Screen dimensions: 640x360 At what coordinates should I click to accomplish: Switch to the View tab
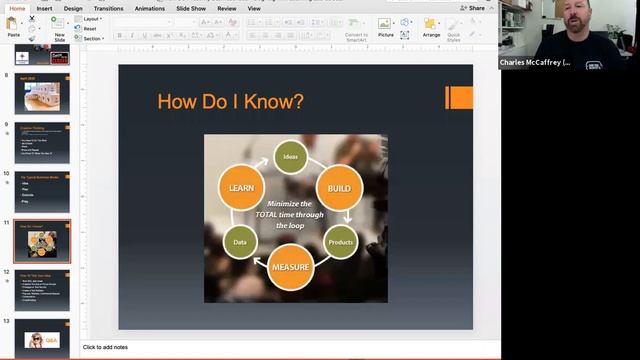(254, 8)
